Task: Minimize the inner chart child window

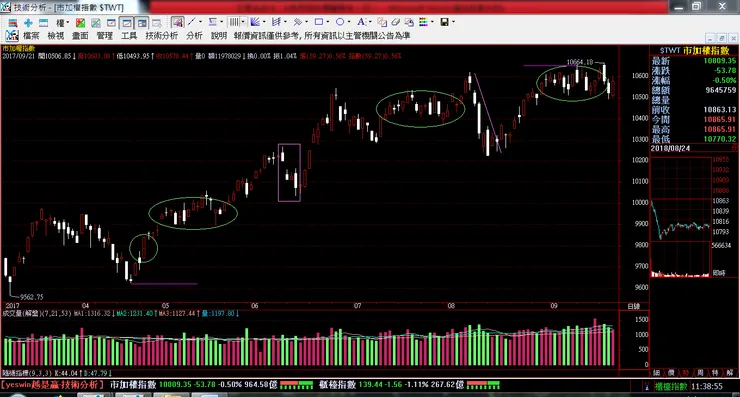Action: point(710,38)
